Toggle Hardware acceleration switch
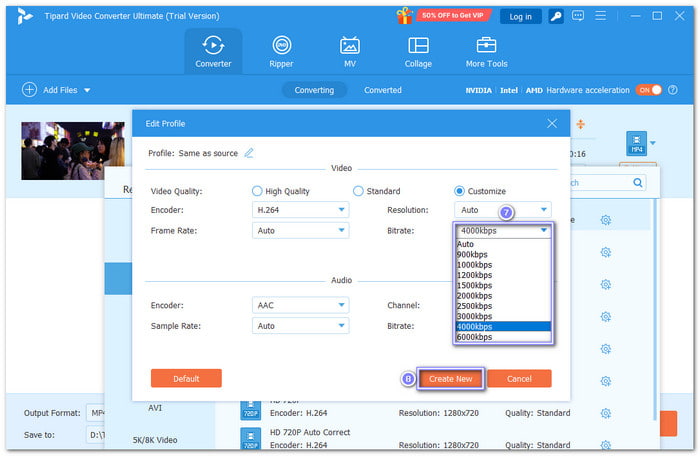The height and width of the screenshot is (456, 700). pos(649,90)
